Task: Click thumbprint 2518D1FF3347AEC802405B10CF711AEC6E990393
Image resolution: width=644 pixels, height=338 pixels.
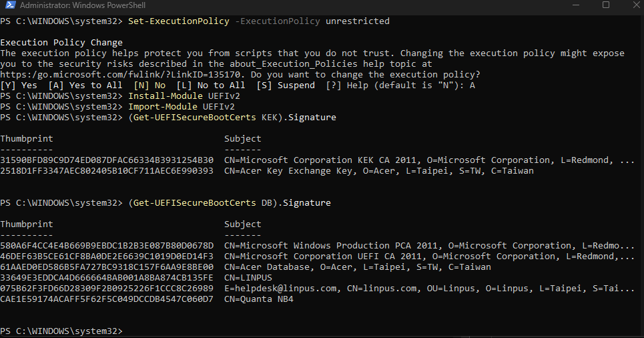Action: pyautogui.click(x=107, y=170)
